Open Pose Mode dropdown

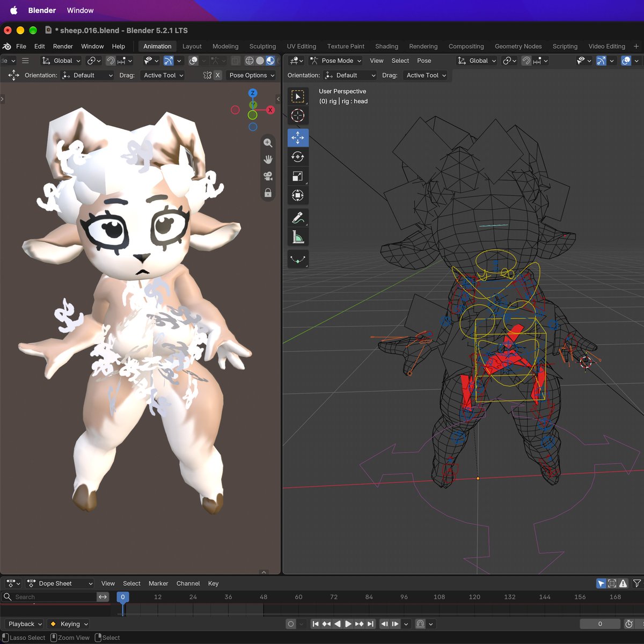(336, 61)
